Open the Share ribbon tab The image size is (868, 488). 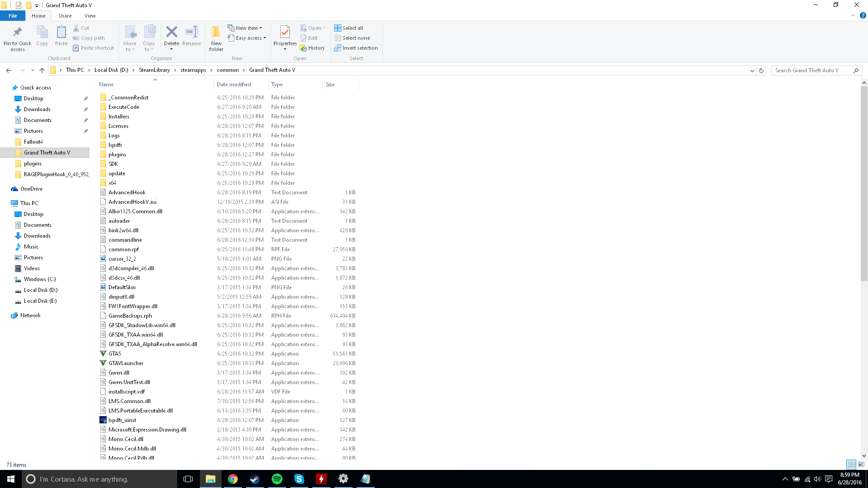pos(65,16)
